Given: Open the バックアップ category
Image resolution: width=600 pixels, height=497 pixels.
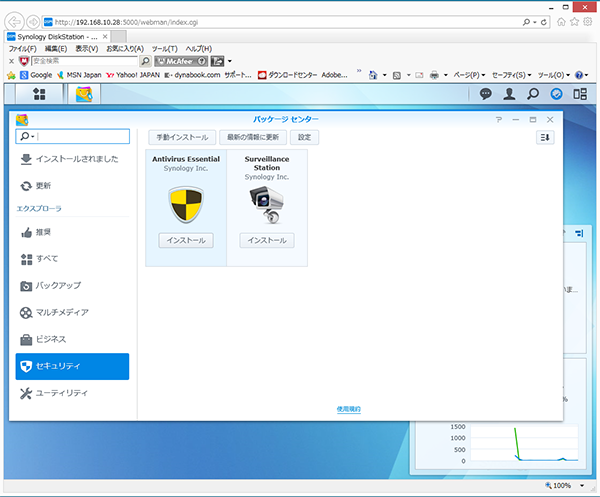Looking at the screenshot, I should pos(72,285).
